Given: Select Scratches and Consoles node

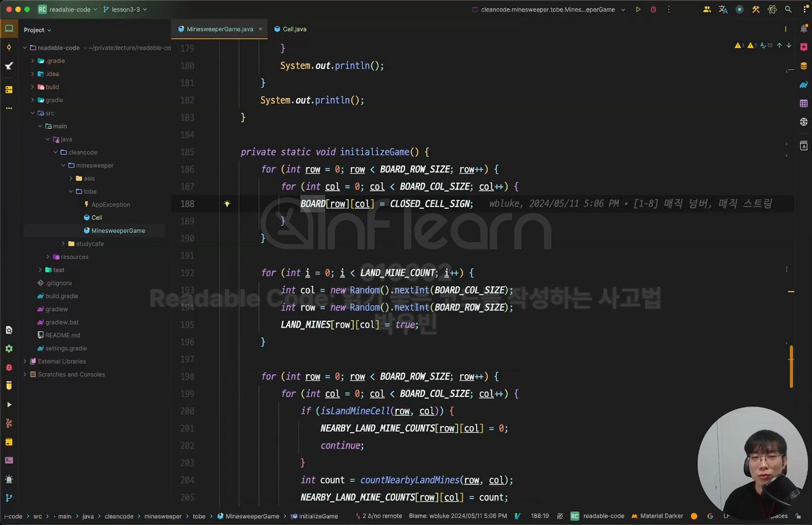Looking at the screenshot, I should pyautogui.click(x=68, y=374).
